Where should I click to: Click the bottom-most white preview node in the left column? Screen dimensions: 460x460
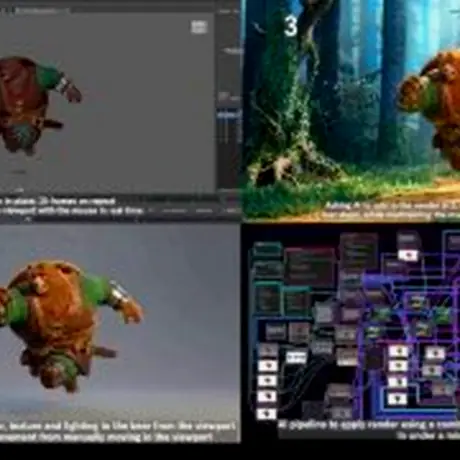click(x=267, y=414)
